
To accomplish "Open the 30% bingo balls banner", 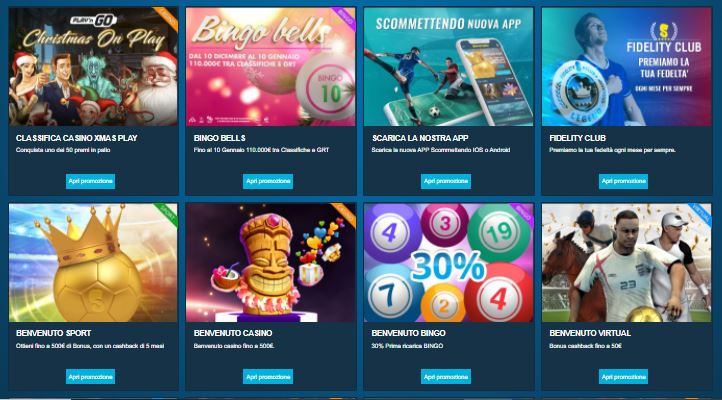I will click(x=448, y=263).
